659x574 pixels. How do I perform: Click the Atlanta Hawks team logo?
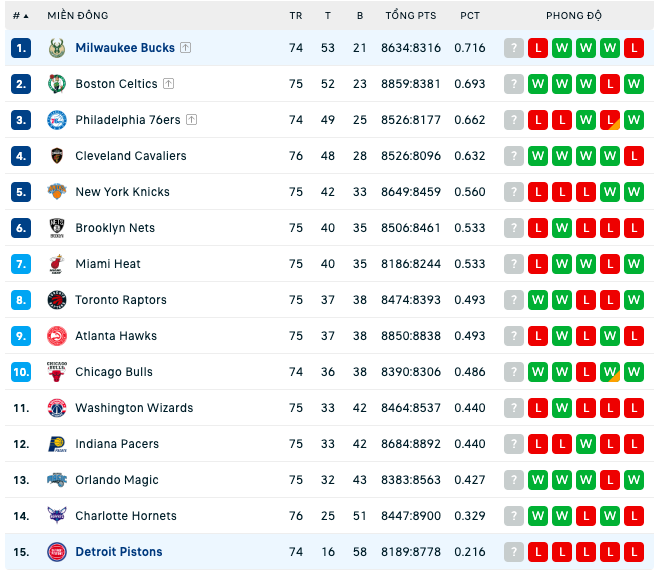(x=57, y=336)
